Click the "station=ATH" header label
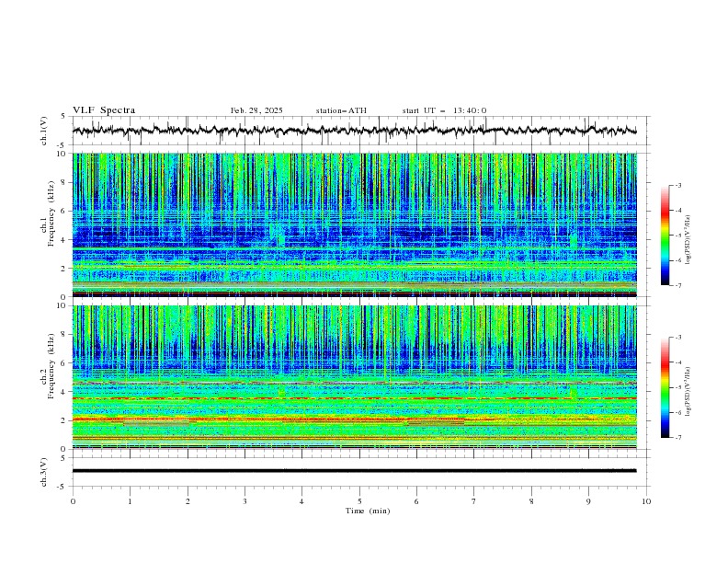The image size is (728, 563). (x=341, y=110)
